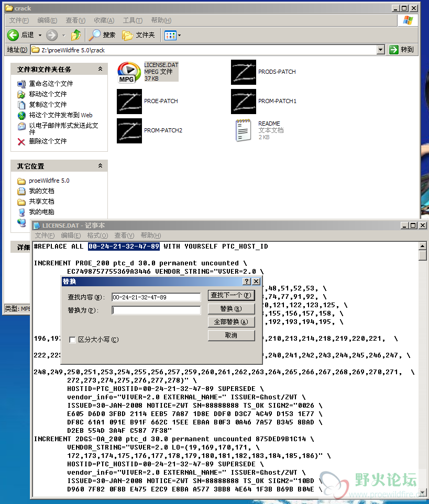The width and height of the screenshot is (429, 504).
Task: Open the Help (帮助) menu in Explorer
Action: (x=161, y=20)
